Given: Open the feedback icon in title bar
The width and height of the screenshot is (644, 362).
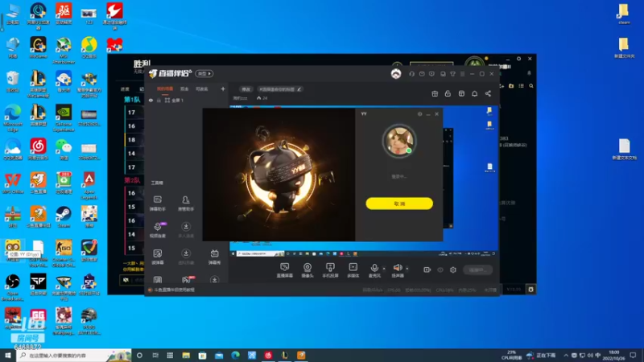Looking at the screenshot, I should coord(431,74).
